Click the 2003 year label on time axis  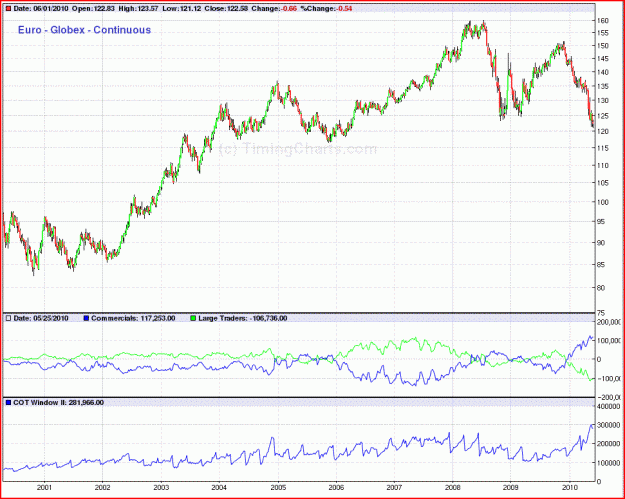tap(161, 487)
